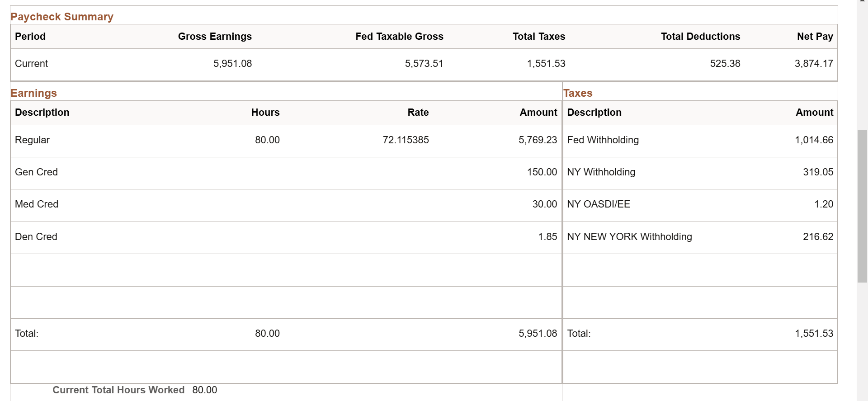This screenshot has width=868, height=401.
Task: Select the Med Cred row label
Action: click(37, 204)
